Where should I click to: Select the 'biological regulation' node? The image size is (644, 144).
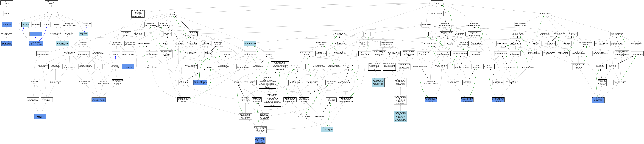(x=437, y=14)
